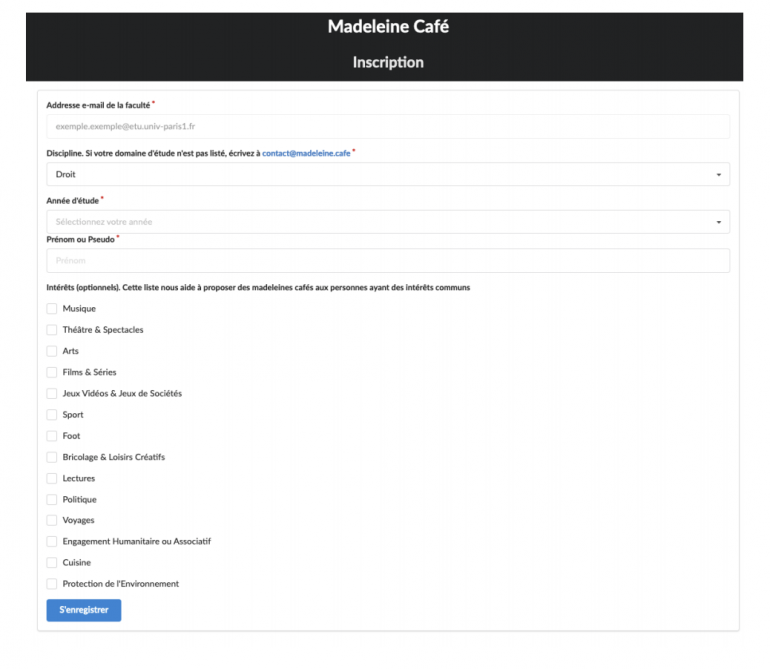Select the Politique checkbox
This screenshot has width=770, height=669.
pyautogui.click(x=52, y=500)
